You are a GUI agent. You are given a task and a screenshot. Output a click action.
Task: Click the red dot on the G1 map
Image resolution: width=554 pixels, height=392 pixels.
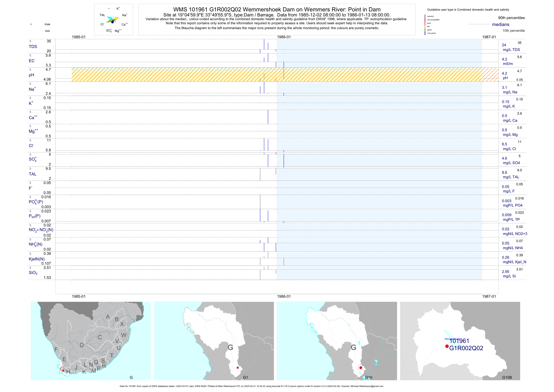click(238, 368)
